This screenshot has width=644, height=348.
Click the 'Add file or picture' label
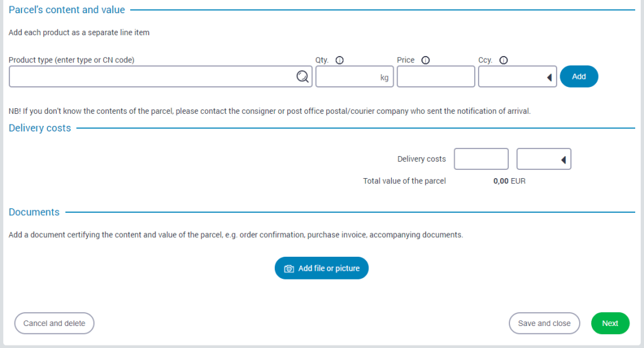(329, 269)
